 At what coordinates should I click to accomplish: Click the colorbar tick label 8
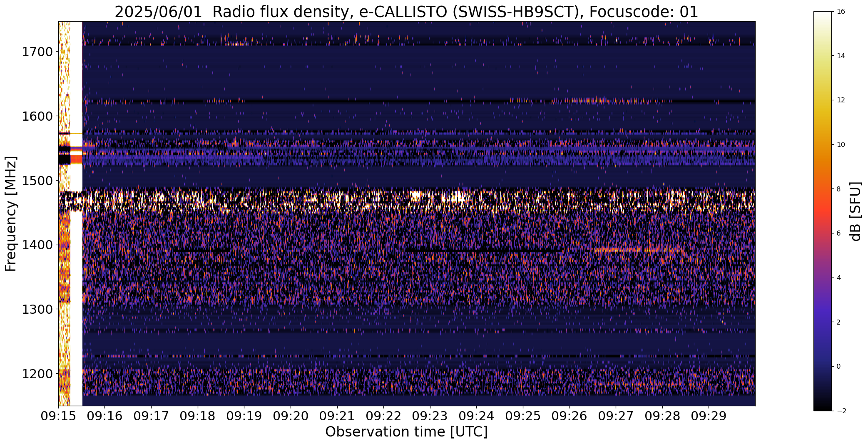pyautogui.click(x=838, y=189)
